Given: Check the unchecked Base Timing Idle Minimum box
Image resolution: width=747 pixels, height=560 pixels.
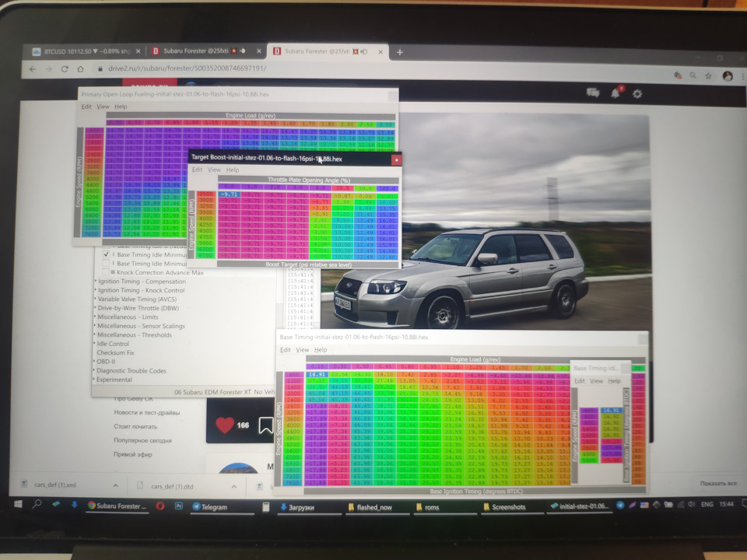Looking at the screenshot, I should (107, 264).
